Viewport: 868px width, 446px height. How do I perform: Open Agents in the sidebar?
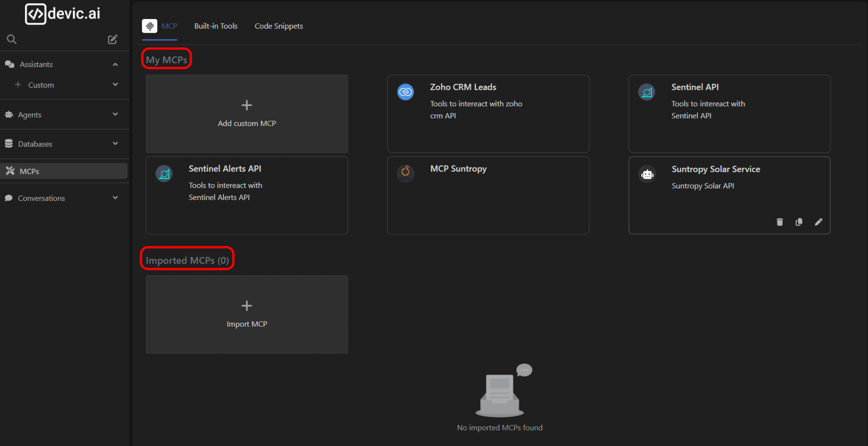coord(29,115)
